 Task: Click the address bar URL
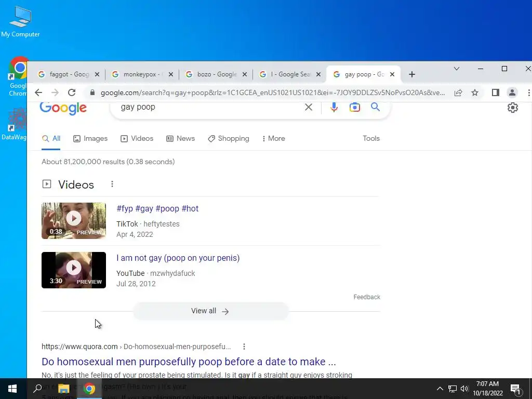tap(272, 92)
